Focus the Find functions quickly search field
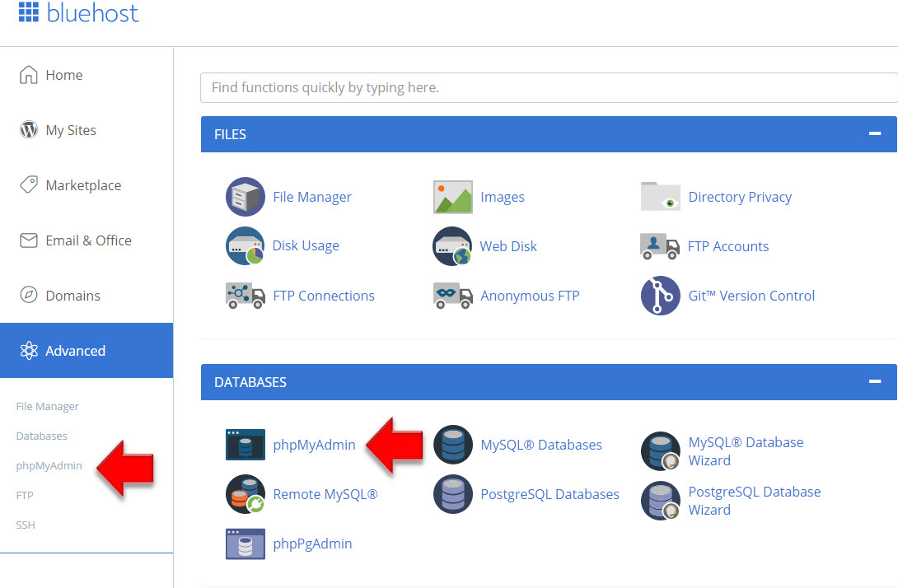Screen dimensions: 898x588 pyautogui.click(x=549, y=87)
